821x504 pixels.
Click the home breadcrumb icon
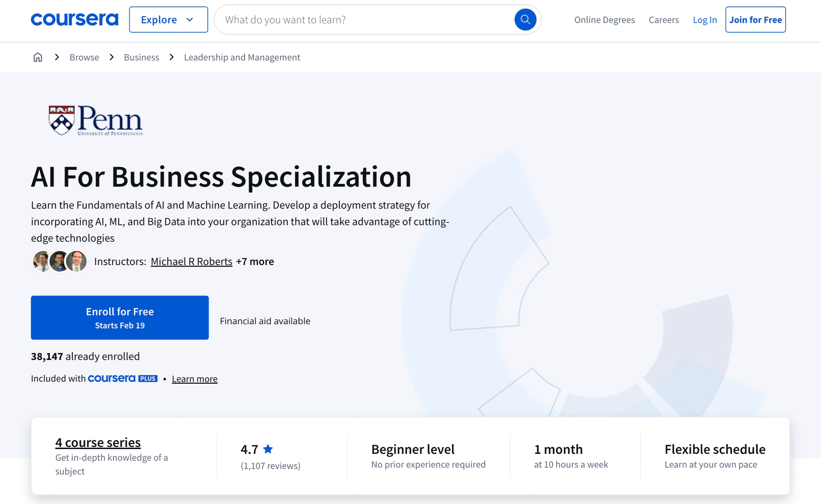pos(37,57)
